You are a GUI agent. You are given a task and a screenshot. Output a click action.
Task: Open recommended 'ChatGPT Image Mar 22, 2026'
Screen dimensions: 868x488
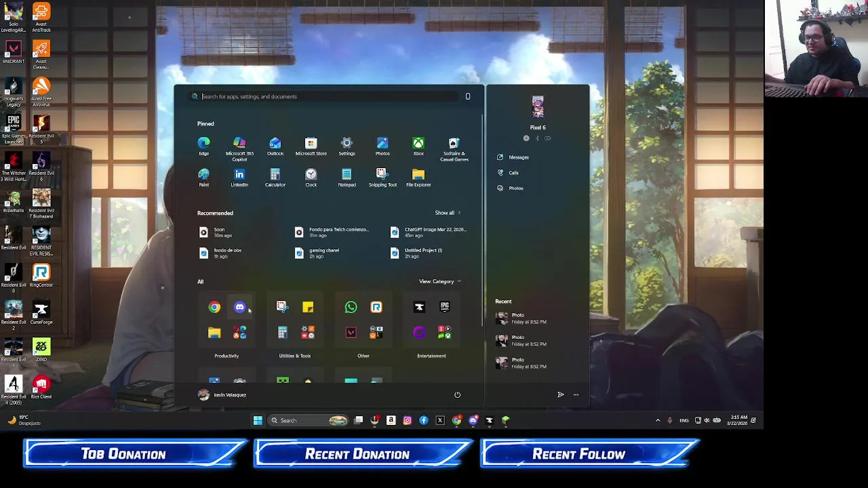[429, 232]
